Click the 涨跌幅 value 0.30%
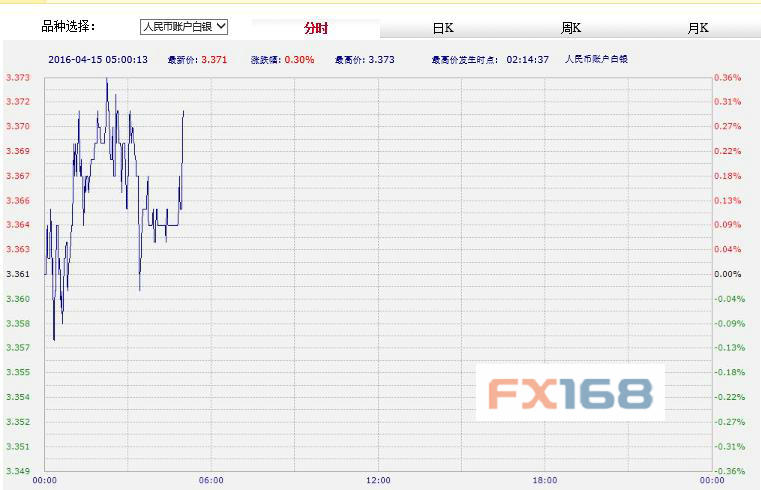This screenshot has height=490, width=761. (x=299, y=60)
